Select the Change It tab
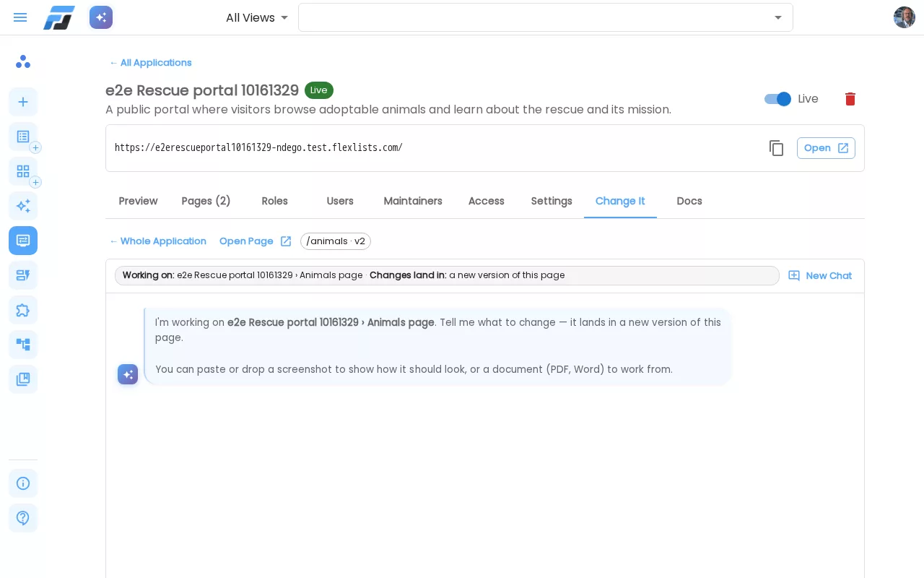924x578 pixels. (x=620, y=201)
